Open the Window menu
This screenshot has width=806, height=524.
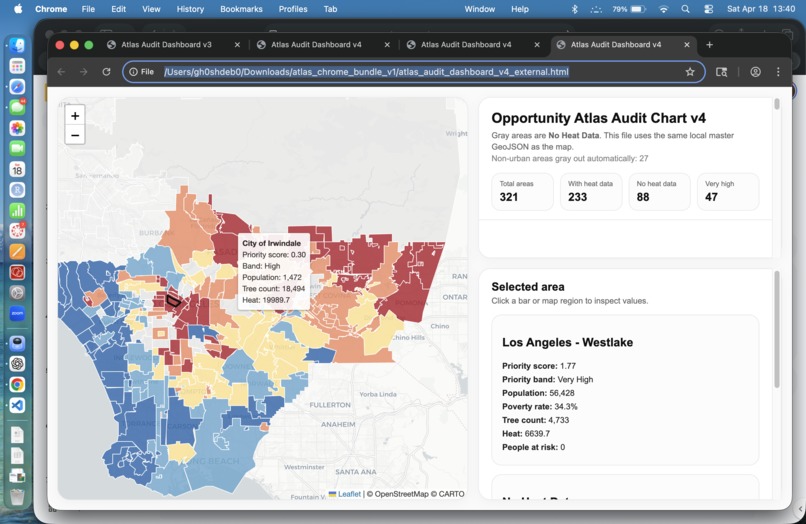click(480, 9)
